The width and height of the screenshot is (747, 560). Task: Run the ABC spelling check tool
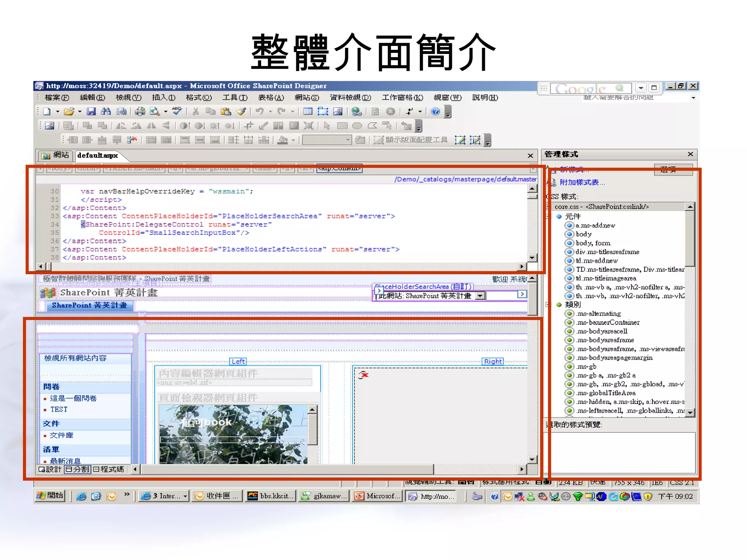pyautogui.click(x=177, y=111)
